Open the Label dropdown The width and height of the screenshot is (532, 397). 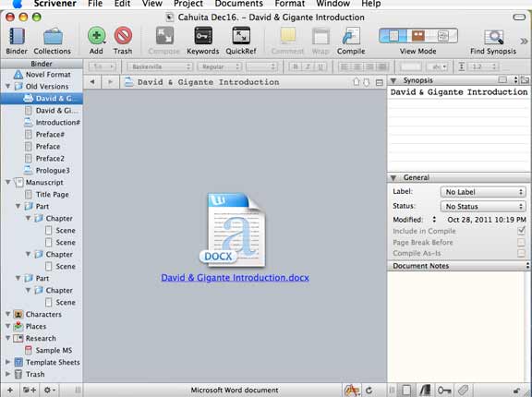pyautogui.click(x=483, y=192)
